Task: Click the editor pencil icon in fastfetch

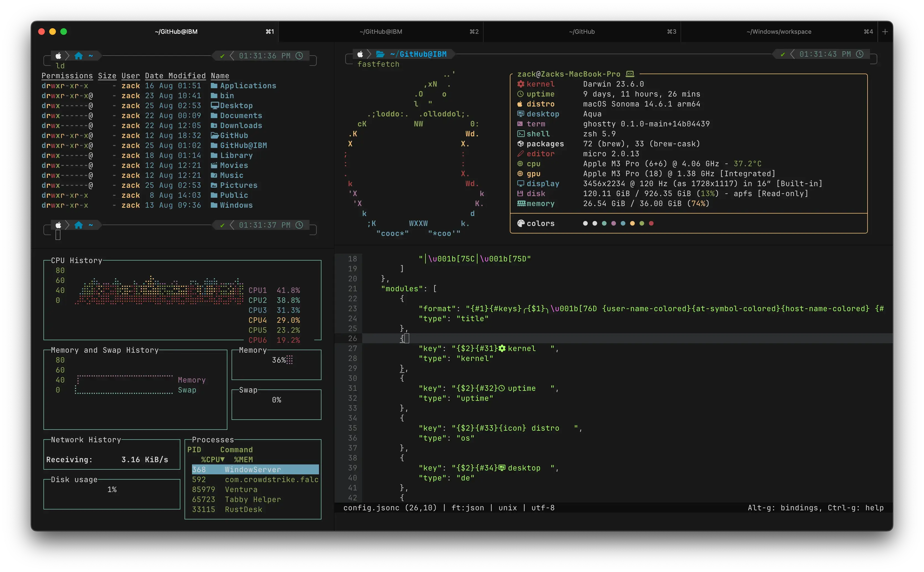Action: click(521, 154)
